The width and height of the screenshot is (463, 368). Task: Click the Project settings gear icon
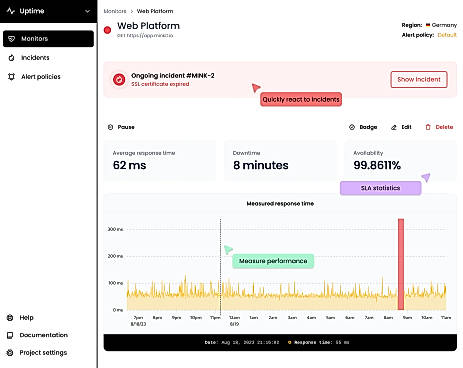10,353
